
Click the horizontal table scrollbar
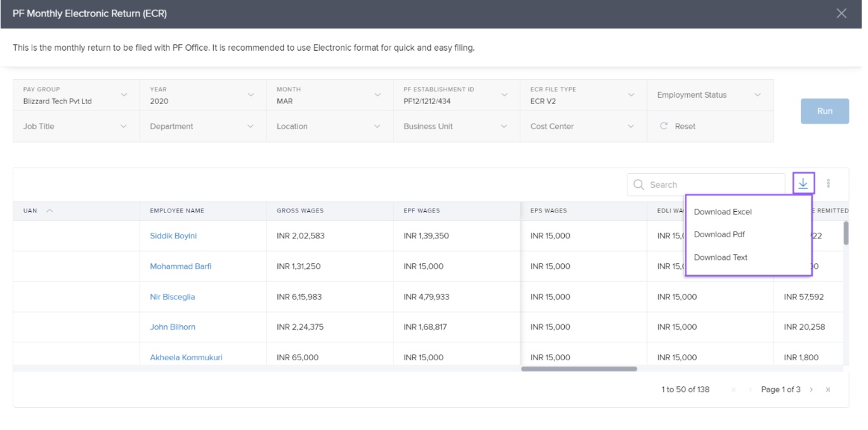pyautogui.click(x=579, y=368)
